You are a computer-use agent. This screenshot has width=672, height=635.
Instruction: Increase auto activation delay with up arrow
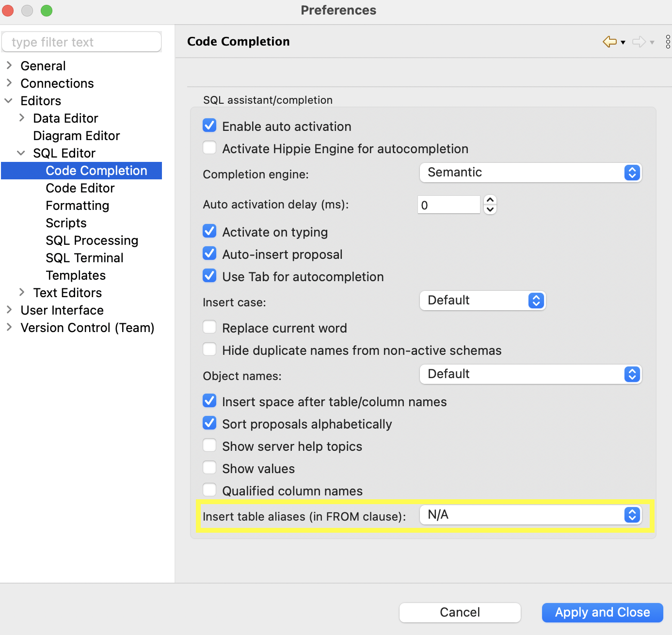pyautogui.click(x=490, y=200)
